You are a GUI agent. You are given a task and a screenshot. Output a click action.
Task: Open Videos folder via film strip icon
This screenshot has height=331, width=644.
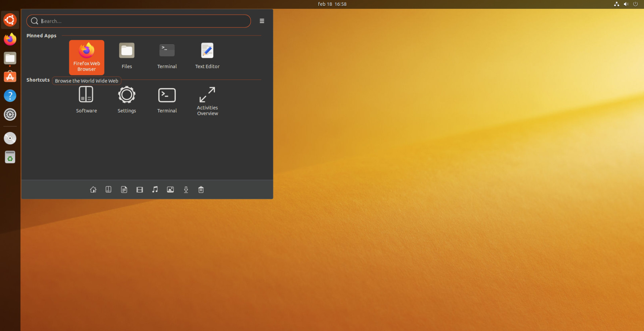(x=140, y=190)
